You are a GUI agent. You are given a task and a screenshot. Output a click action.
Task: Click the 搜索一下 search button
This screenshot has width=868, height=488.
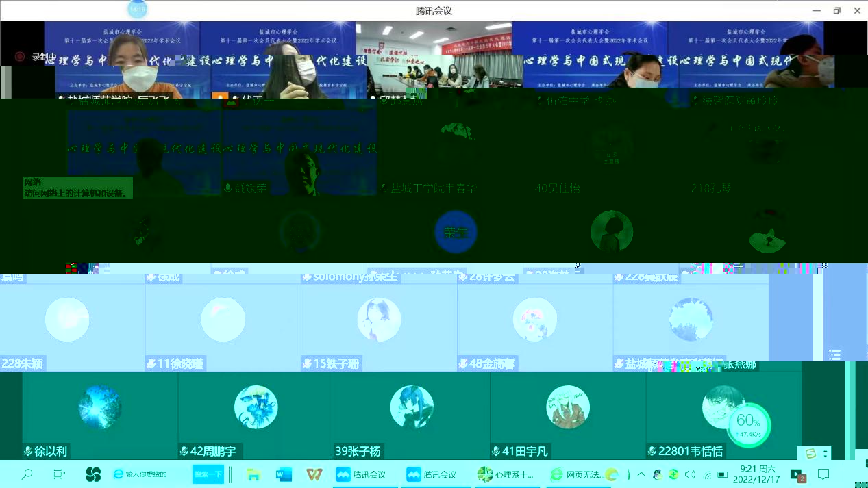(208, 474)
